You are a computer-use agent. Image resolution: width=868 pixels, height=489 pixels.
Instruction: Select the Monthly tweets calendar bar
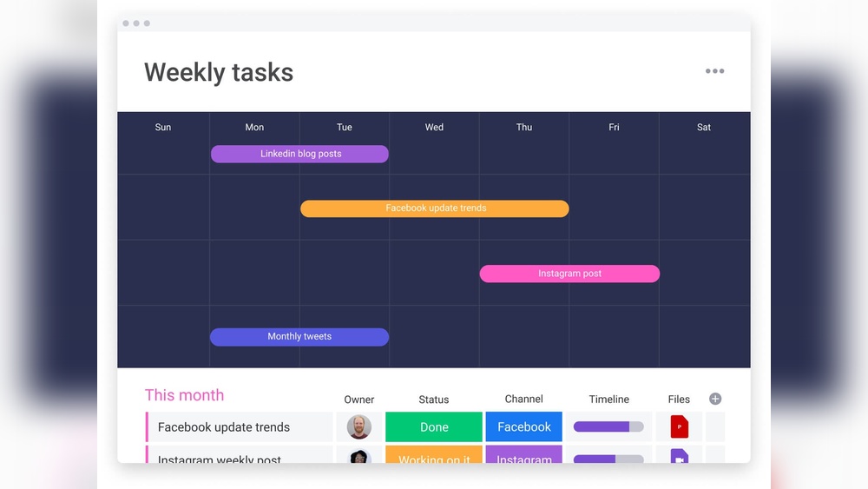[x=299, y=337]
